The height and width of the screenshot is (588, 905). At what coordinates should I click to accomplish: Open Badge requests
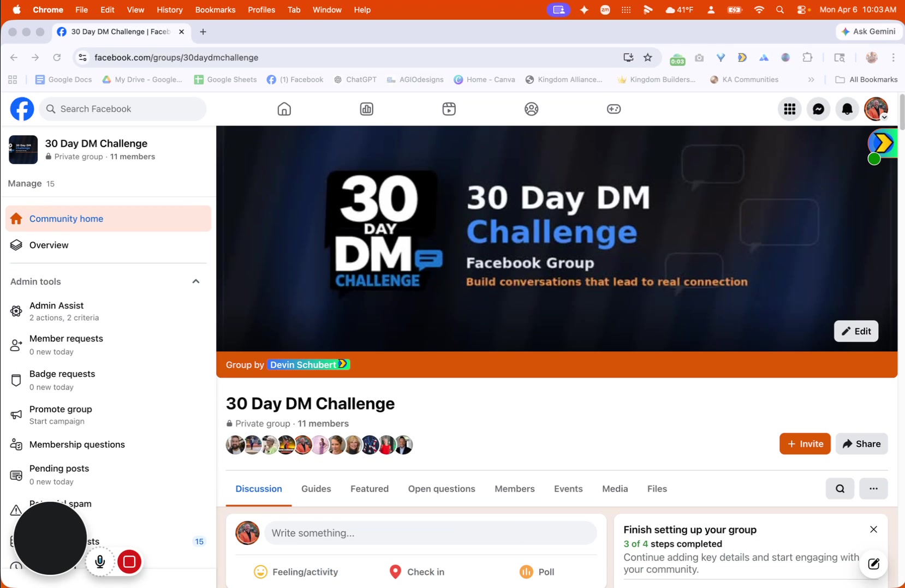pos(108,380)
